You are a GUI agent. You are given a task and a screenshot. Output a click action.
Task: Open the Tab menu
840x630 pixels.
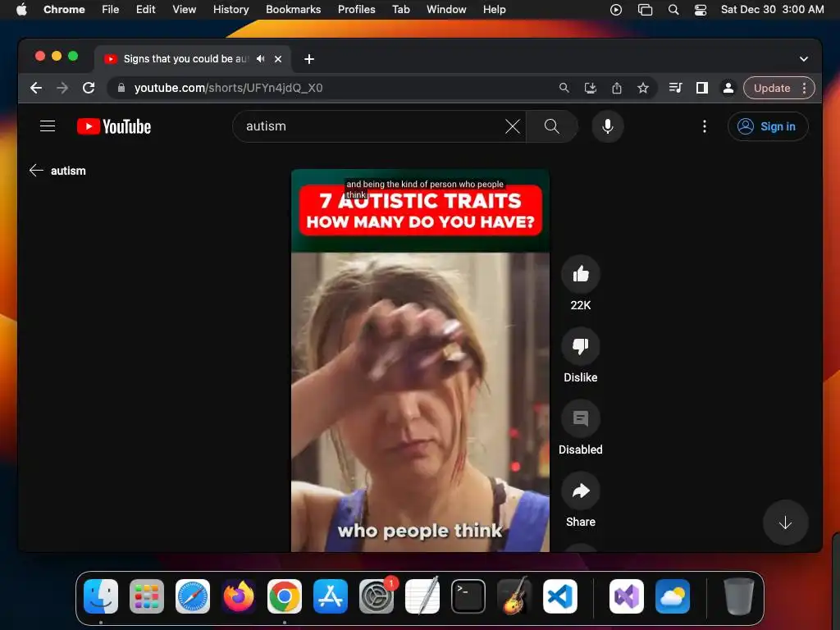[400, 10]
